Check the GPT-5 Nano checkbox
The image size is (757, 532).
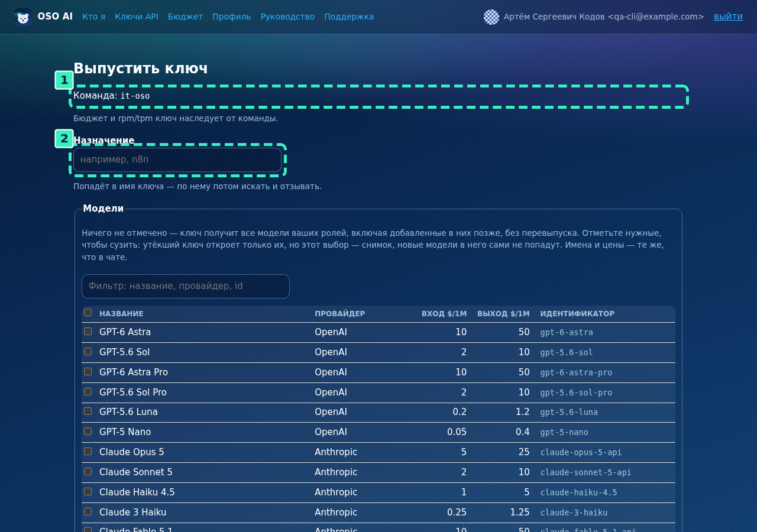[88, 432]
